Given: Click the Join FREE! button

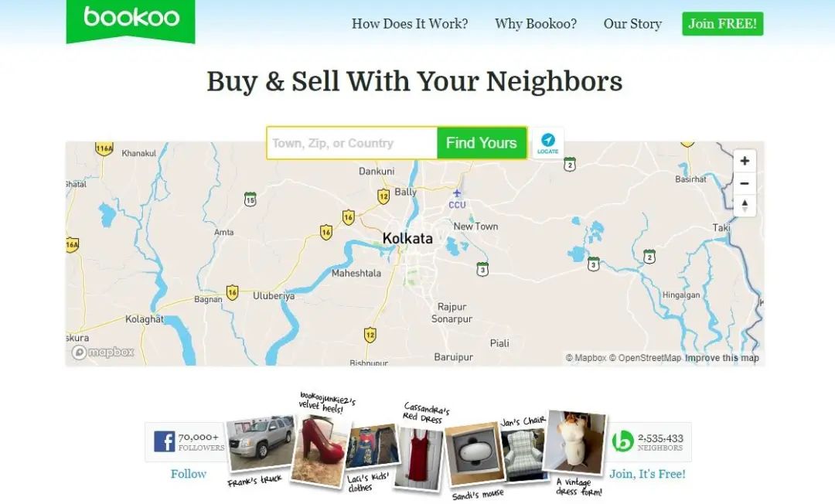Looking at the screenshot, I should [722, 24].
